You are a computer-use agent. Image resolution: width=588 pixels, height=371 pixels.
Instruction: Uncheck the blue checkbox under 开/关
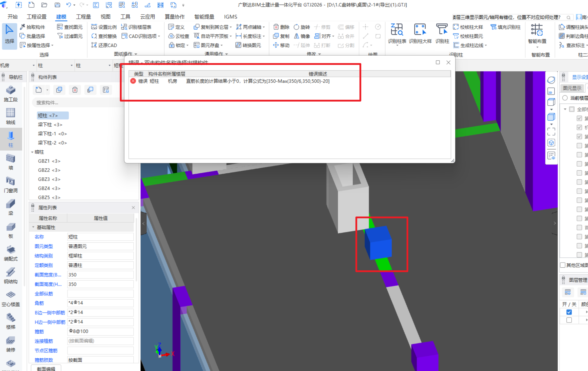point(569,312)
